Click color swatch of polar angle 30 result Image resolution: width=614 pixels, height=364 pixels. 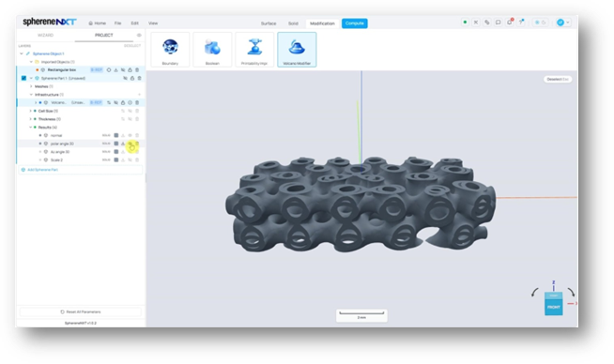pos(116,144)
